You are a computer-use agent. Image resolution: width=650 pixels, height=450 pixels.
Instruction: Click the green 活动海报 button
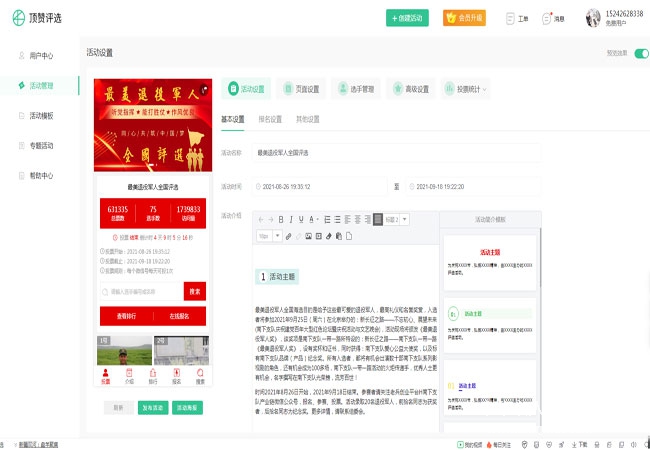pos(187,408)
